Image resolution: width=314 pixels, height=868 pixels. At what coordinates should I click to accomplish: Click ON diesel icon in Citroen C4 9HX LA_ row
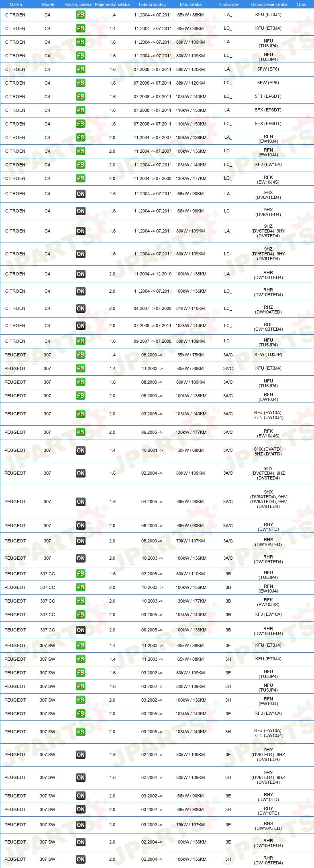point(80,194)
